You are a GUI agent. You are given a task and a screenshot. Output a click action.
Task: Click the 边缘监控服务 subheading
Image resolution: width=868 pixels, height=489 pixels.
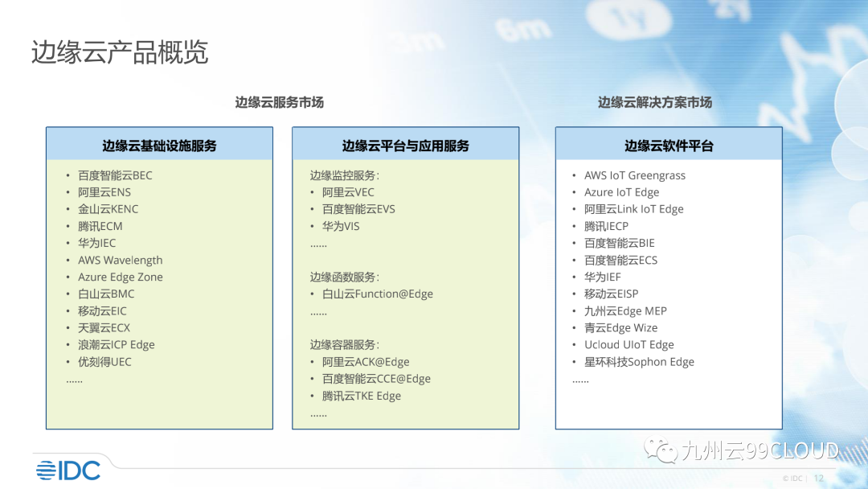(344, 175)
